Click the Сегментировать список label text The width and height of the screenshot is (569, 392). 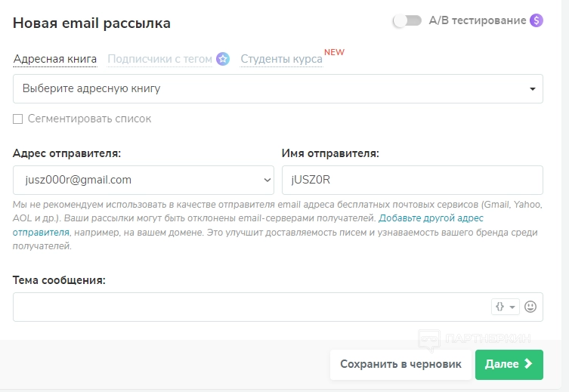click(x=89, y=119)
